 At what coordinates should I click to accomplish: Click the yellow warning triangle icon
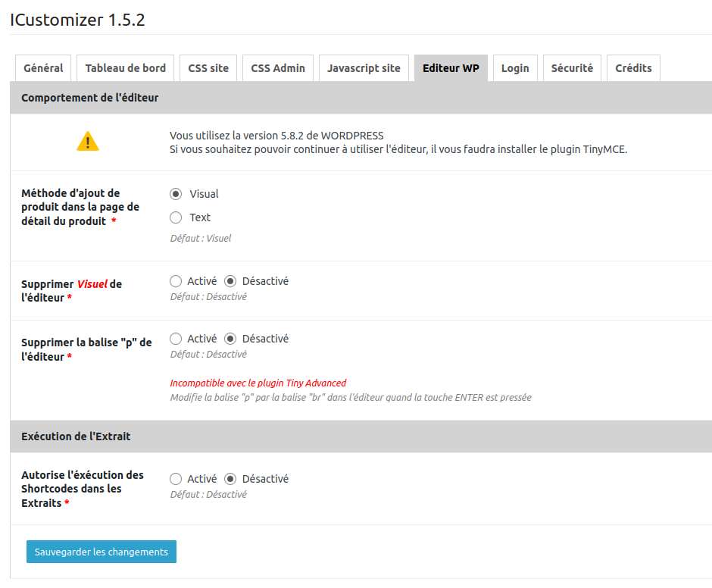pyautogui.click(x=88, y=141)
